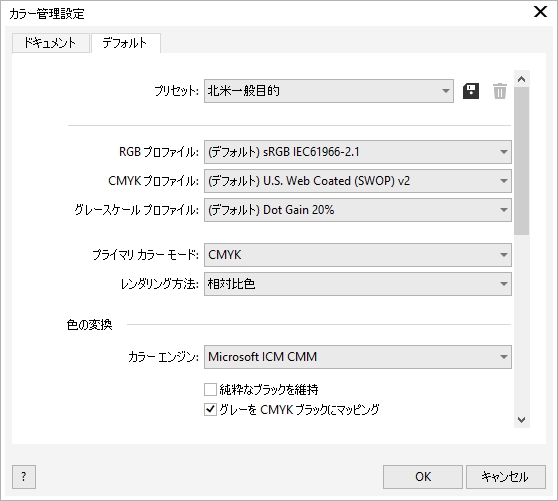Click the vertical scrollbar thumb
This screenshot has width=558, height=501.
(x=522, y=161)
